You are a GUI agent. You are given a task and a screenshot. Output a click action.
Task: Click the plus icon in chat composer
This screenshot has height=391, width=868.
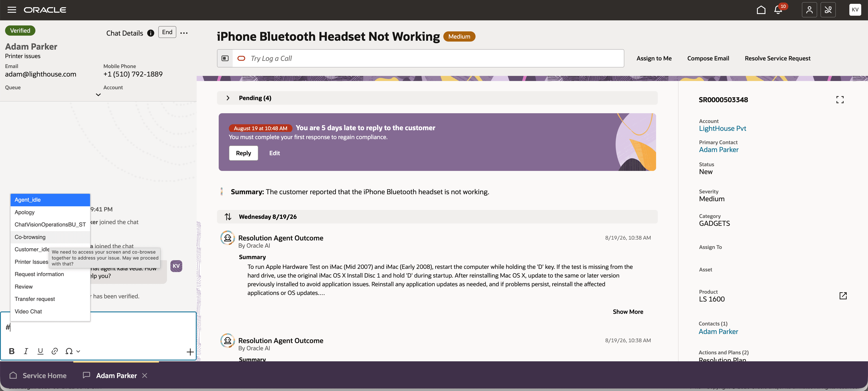coord(190,352)
